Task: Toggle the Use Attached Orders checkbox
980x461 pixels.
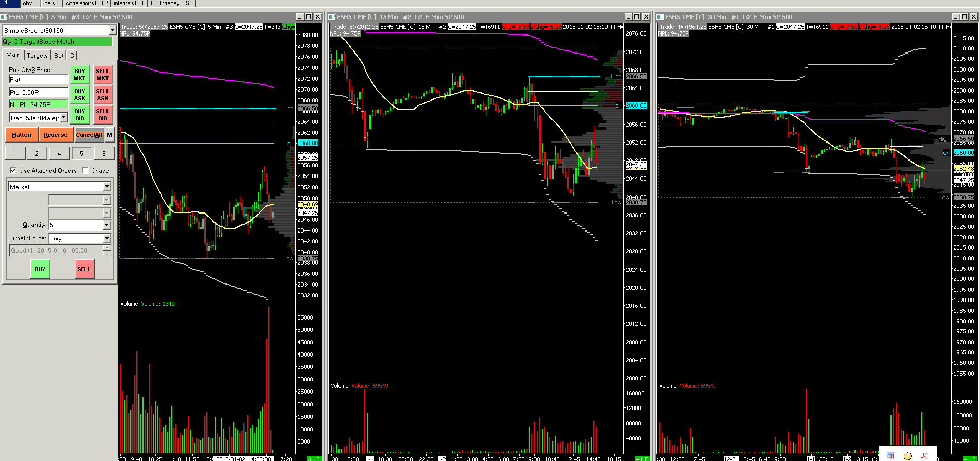Action: [13, 170]
